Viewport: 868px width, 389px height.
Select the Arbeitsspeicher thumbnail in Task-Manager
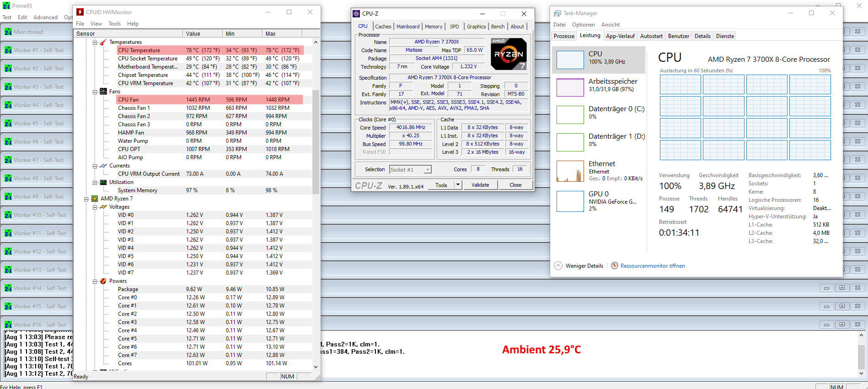pos(570,87)
